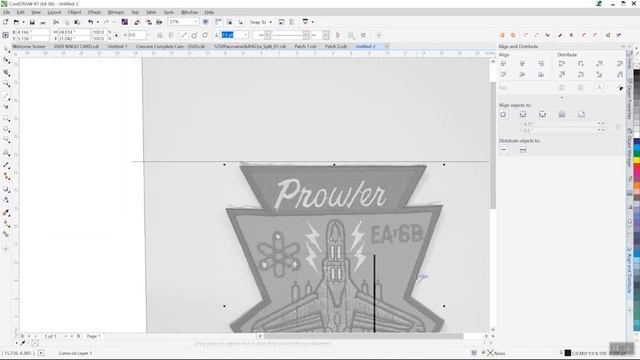The height and width of the screenshot is (360, 640).
Task: Open the File menu
Action: pyautogui.click(x=7, y=12)
